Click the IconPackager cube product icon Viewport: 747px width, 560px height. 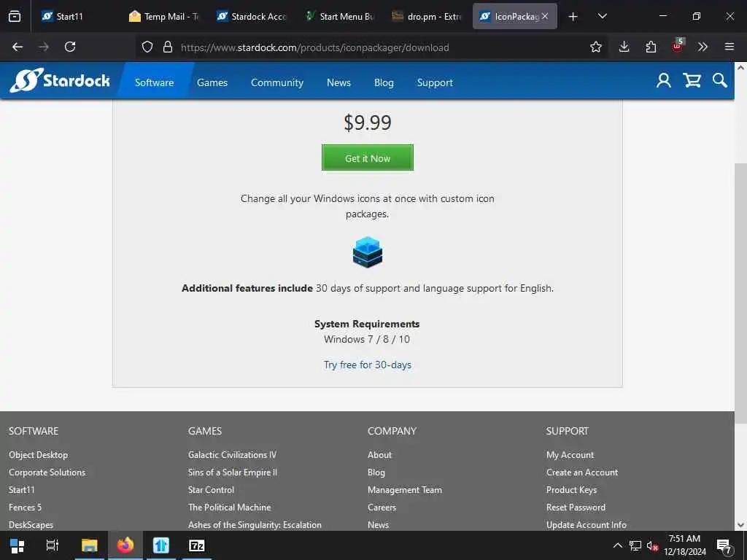point(368,252)
